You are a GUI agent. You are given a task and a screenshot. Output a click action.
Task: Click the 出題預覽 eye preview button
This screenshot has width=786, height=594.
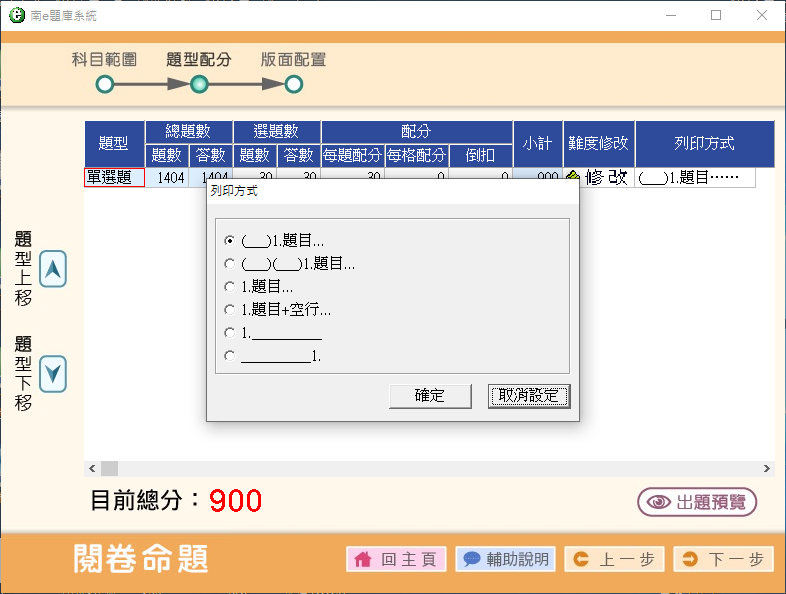coord(697,502)
